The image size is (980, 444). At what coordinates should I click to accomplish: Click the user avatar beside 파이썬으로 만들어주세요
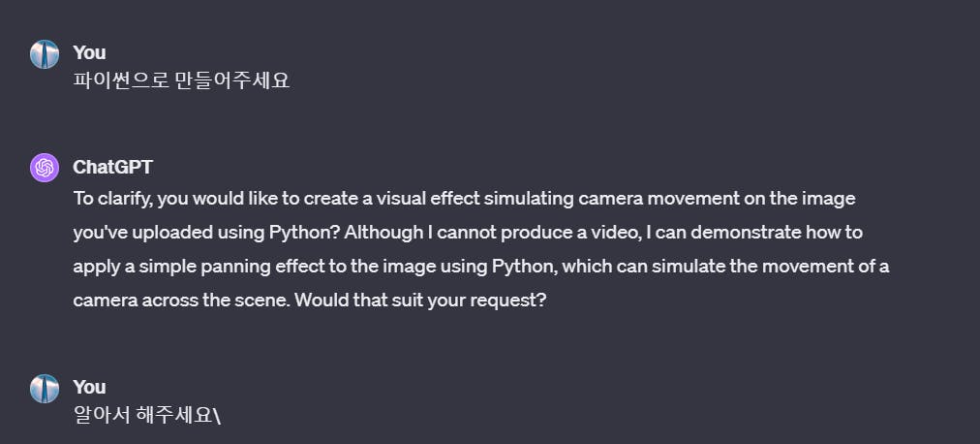pos(45,54)
